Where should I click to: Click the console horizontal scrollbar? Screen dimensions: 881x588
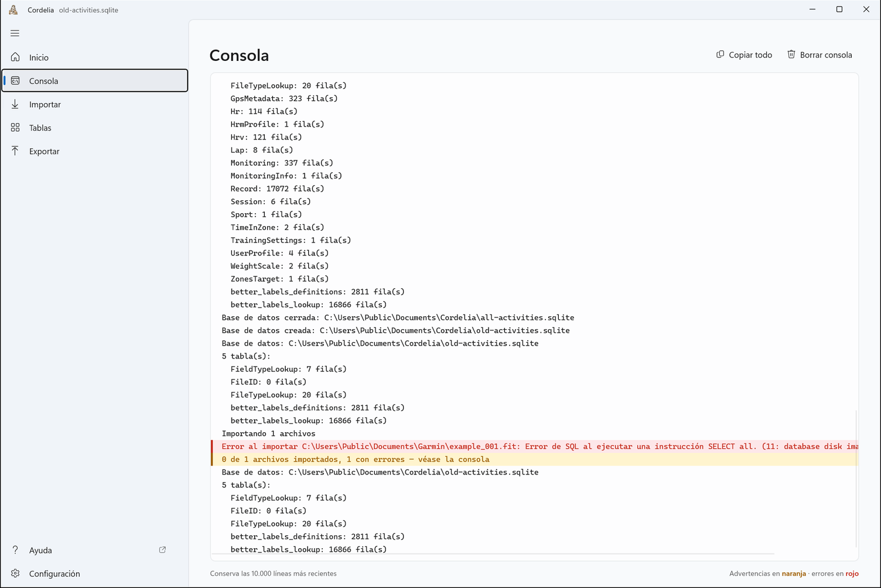[493, 553]
